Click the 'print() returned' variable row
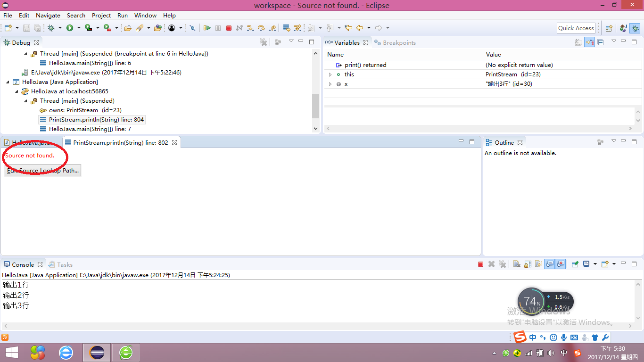 482,65
